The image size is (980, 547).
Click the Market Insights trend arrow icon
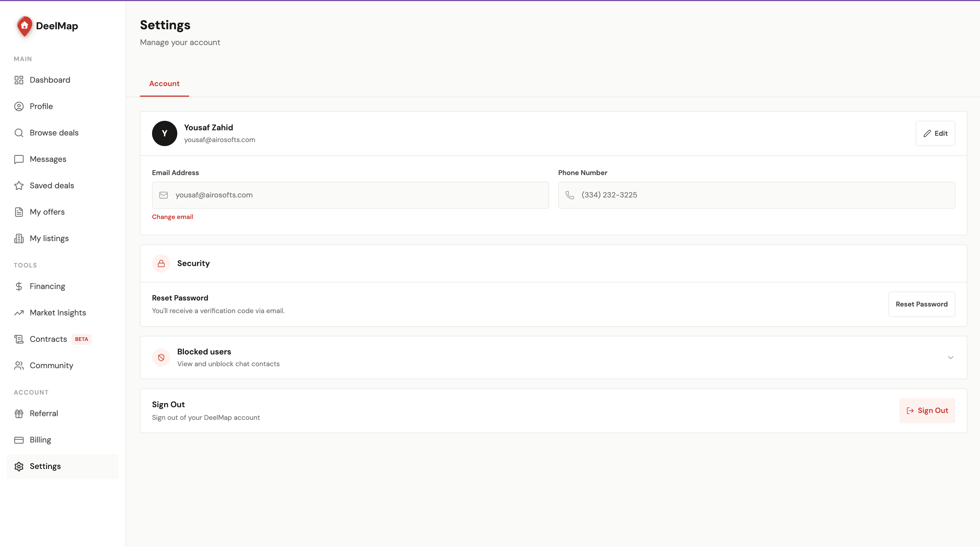tap(19, 313)
